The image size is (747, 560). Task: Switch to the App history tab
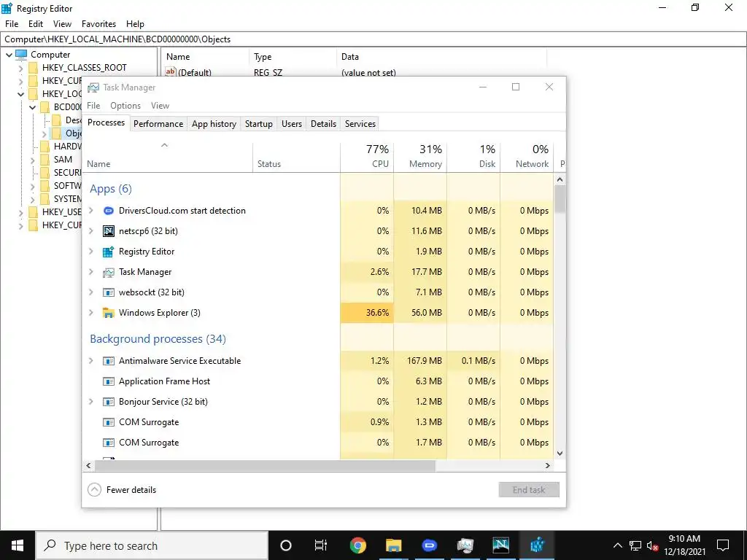click(214, 124)
